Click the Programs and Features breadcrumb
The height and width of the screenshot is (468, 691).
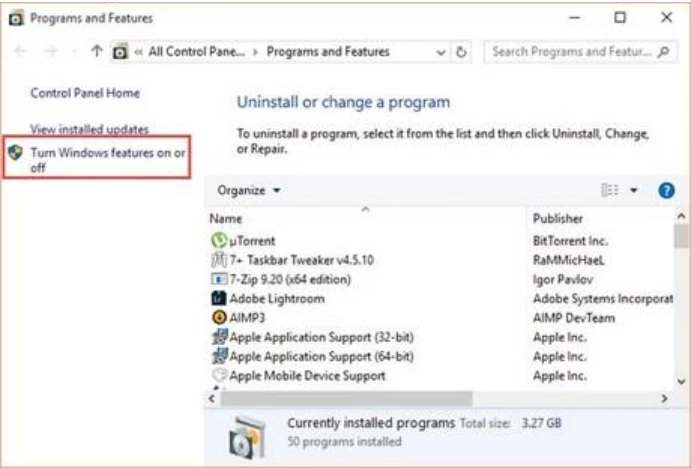pos(328,52)
